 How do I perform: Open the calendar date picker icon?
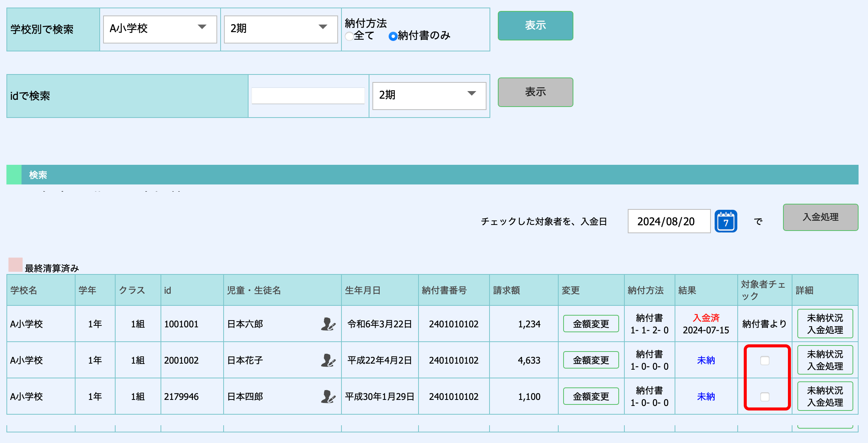726,221
